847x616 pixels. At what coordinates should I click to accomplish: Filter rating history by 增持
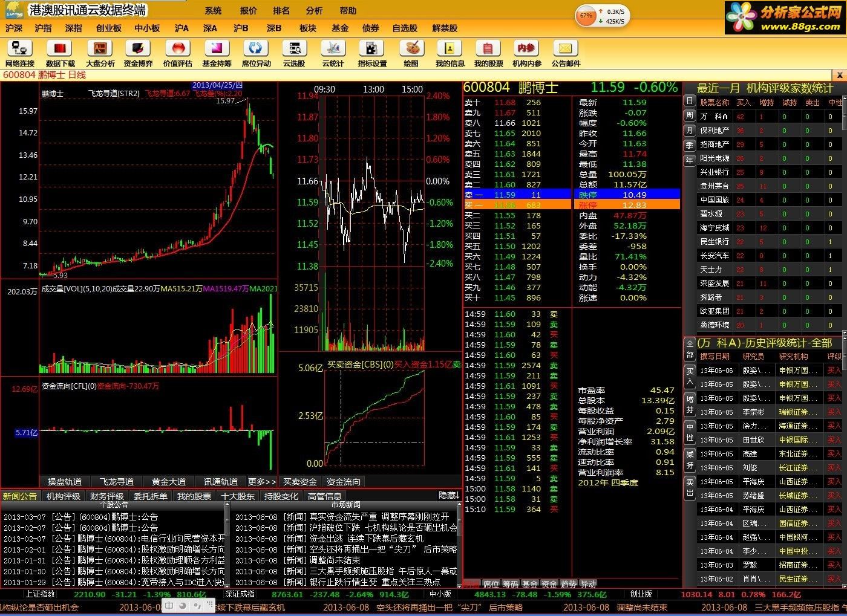[690, 404]
